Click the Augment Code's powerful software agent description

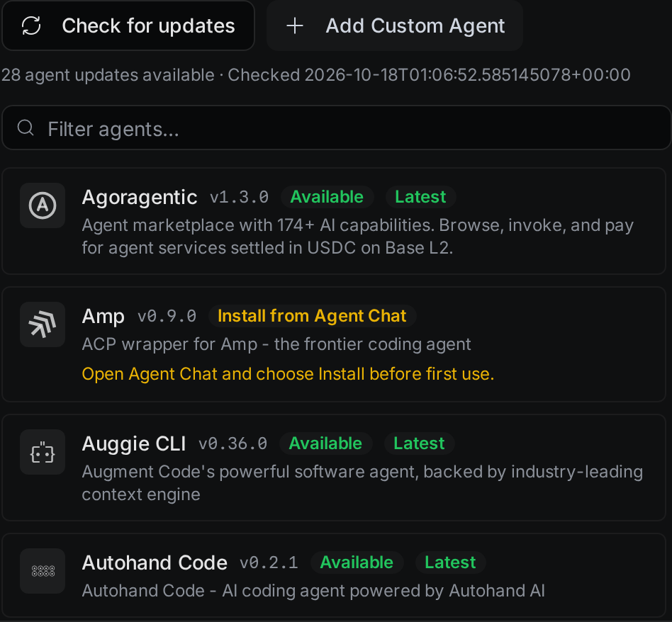[x=362, y=482]
